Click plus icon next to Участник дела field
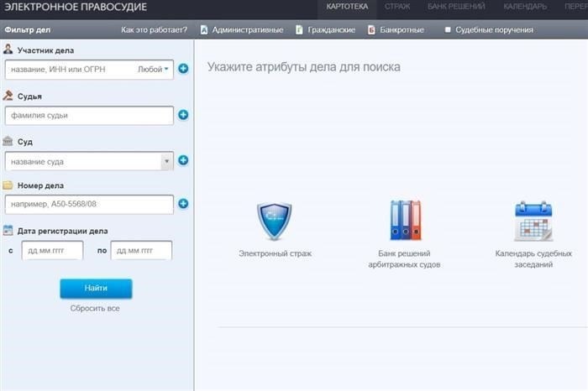This screenshot has height=391, width=588. 183,69
